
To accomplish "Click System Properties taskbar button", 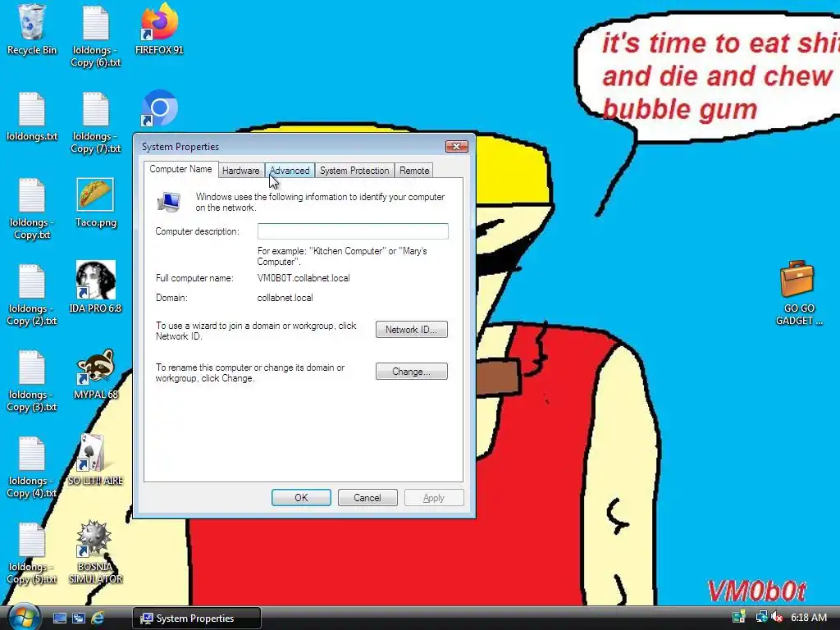I will tap(196, 619).
